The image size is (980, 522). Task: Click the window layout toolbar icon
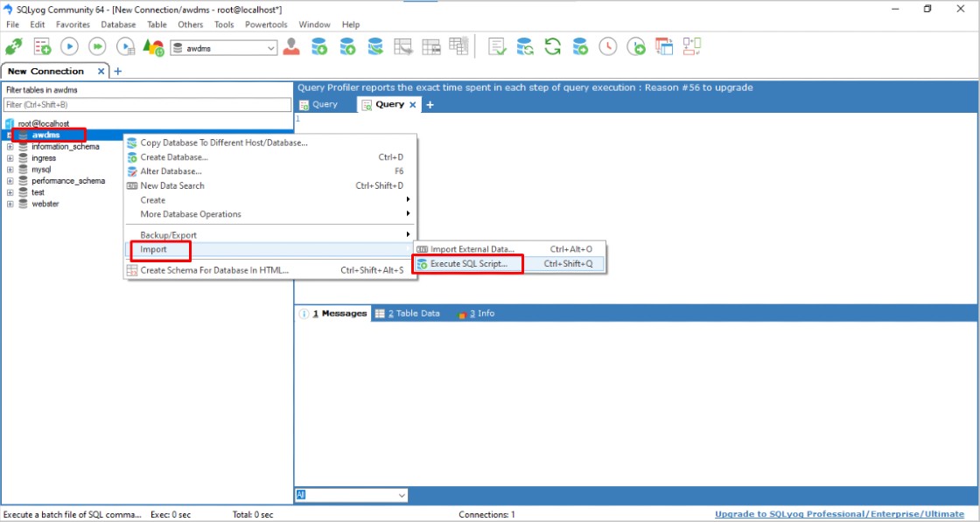click(664, 47)
